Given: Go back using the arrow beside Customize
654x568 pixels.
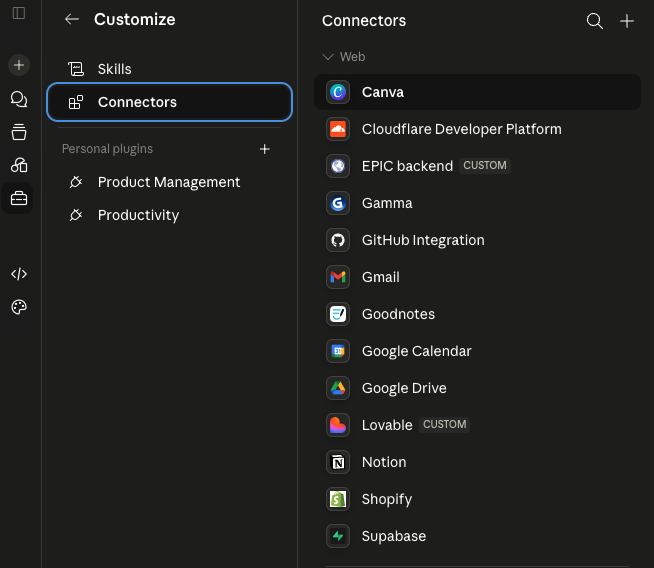Looking at the screenshot, I should (72, 19).
